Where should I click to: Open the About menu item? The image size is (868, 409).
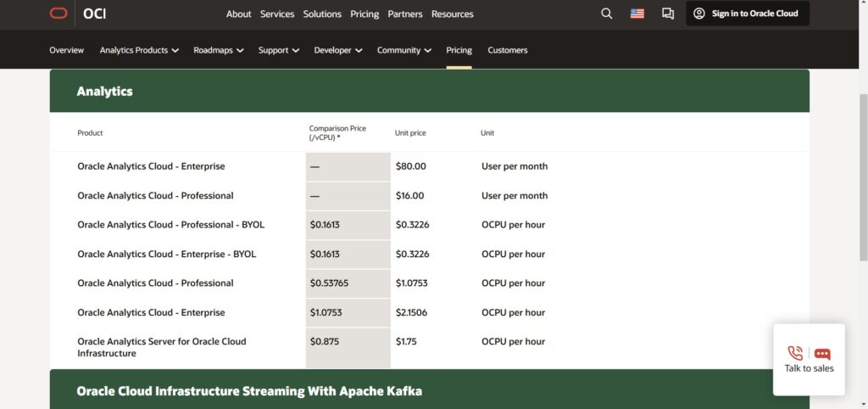click(238, 14)
